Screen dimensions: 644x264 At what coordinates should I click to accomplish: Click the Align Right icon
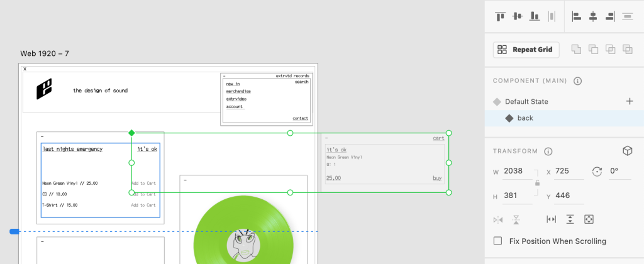(609, 16)
